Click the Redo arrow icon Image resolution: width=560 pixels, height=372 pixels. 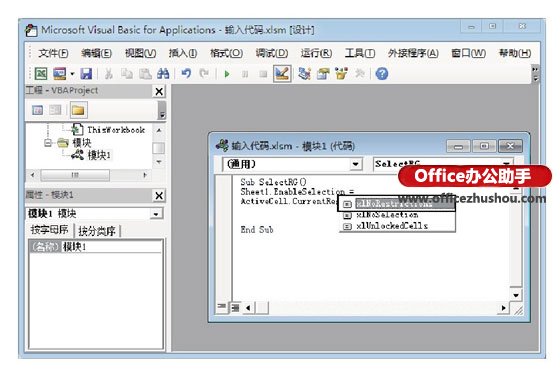[204, 74]
